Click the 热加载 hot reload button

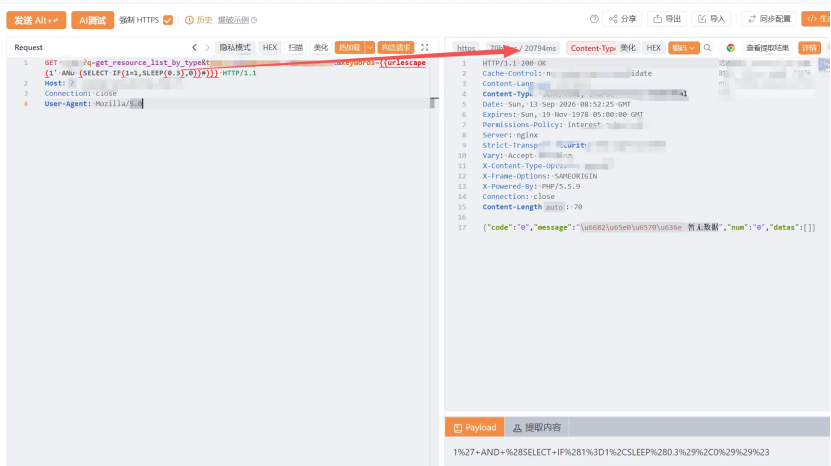point(350,48)
